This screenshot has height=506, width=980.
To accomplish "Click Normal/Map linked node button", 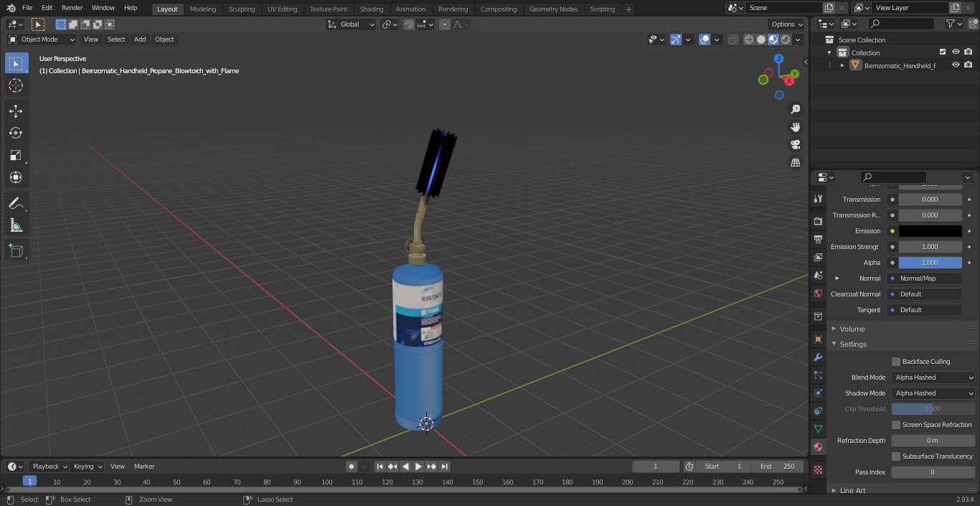I will pos(925,278).
